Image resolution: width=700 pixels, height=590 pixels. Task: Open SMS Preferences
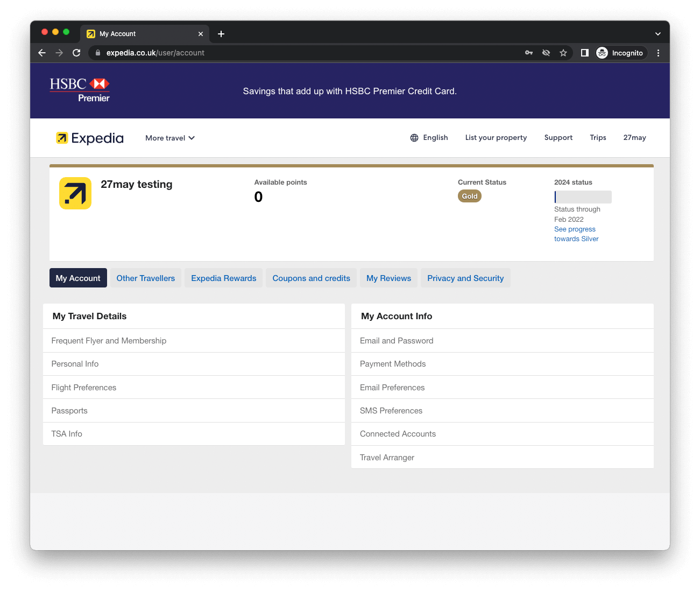coord(503,411)
